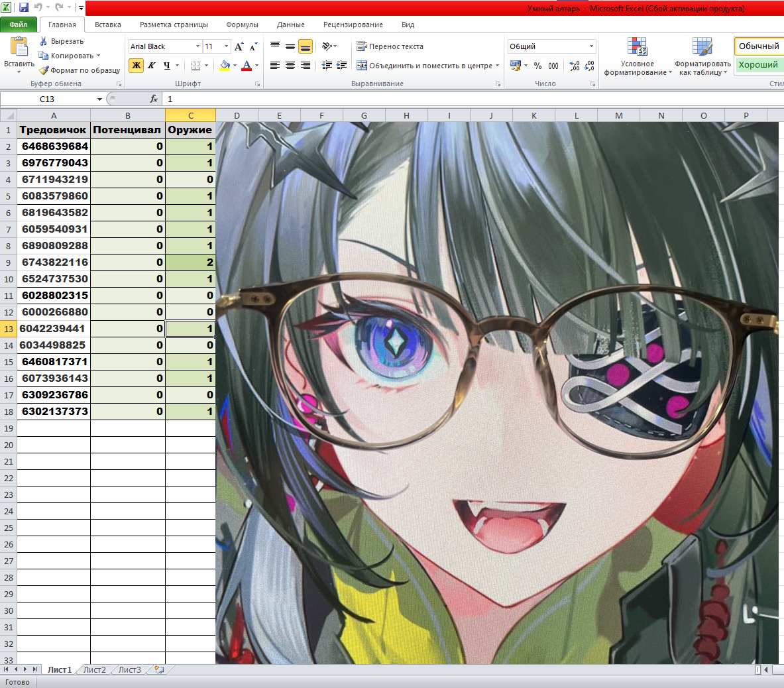Click the Оружие header cell
The image size is (784, 688).
[190, 130]
